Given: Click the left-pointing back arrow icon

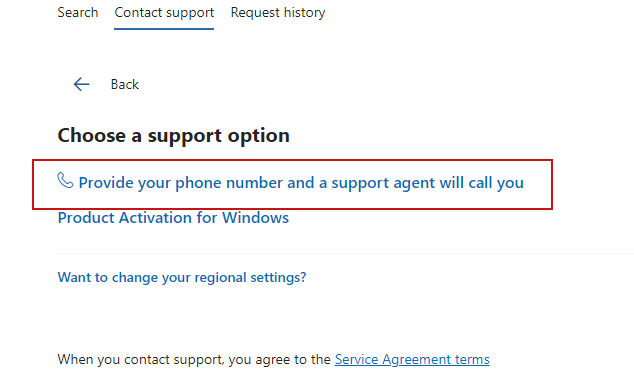Looking at the screenshot, I should coord(81,84).
